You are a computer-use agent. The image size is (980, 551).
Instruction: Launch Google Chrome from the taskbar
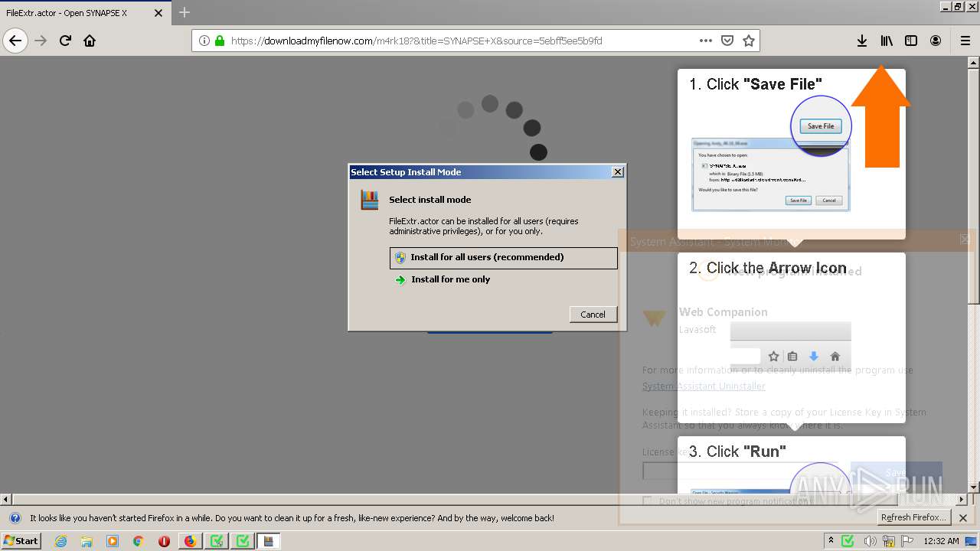click(138, 541)
